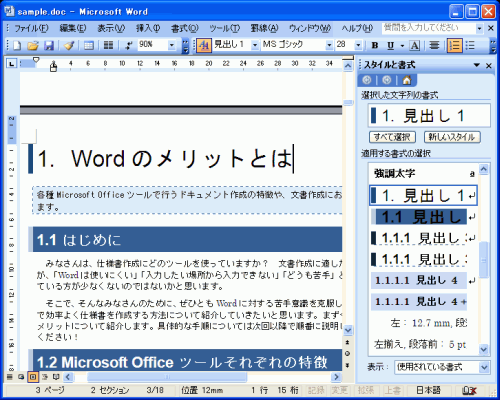Open the 罫線(A) menu
The image size is (500, 400).
(x=264, y=29)
